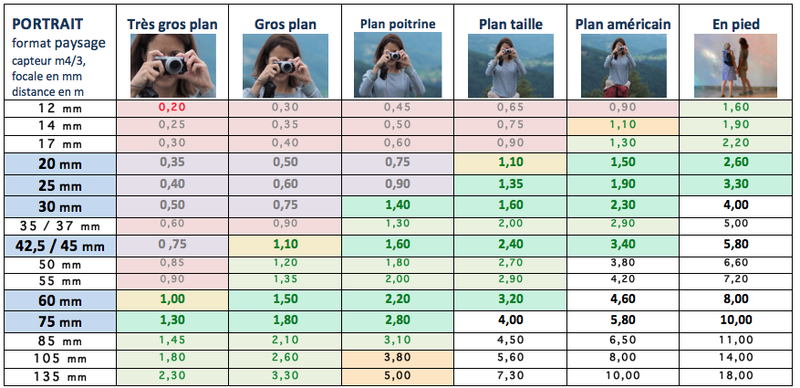Select the Plan américain thumbnail
This screenshot has height=388, width=800.
(623, 65)
